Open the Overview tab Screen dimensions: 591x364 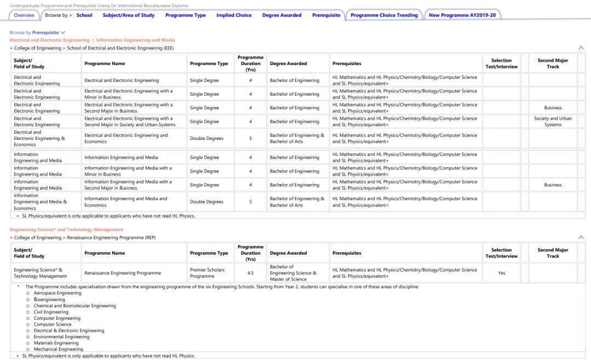click(24, 15)
